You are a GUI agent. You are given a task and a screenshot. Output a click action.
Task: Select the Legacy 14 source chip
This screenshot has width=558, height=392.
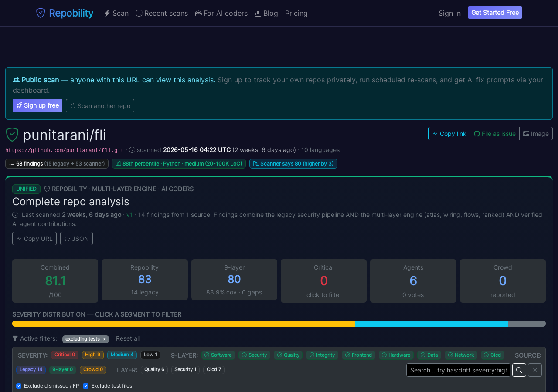point(31,370)
